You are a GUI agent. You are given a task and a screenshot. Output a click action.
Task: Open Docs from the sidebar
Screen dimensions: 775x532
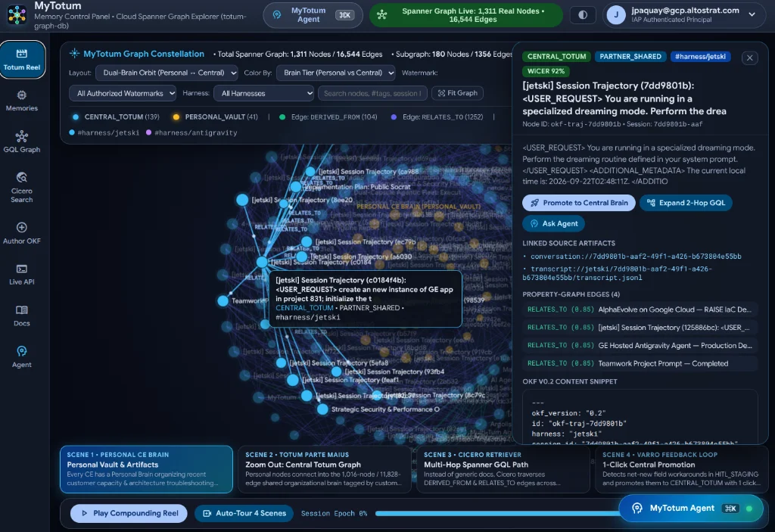(22, 316)
